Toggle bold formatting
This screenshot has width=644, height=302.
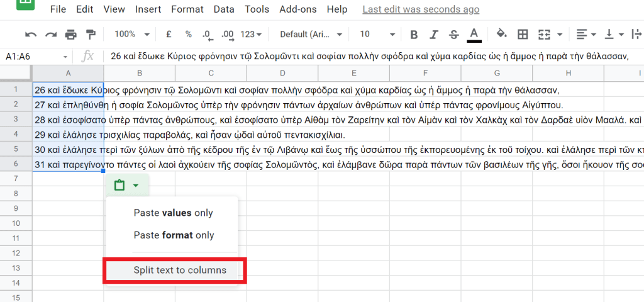coord(414,34)
